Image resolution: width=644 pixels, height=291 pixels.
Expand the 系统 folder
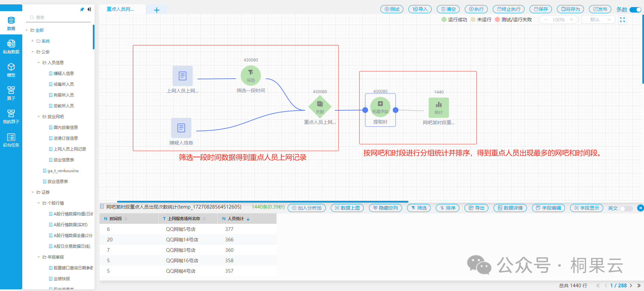[33, 41]
